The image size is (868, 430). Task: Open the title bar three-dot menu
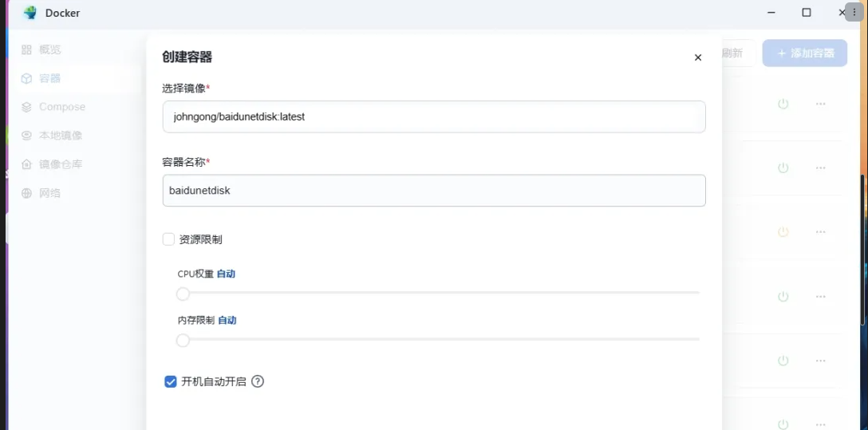pos(854,13)
